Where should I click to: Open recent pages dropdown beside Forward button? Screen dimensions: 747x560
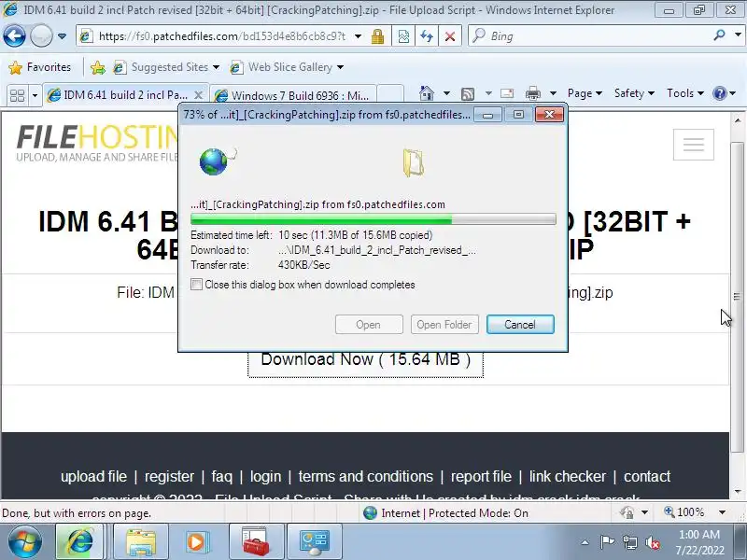coord(62,36)
